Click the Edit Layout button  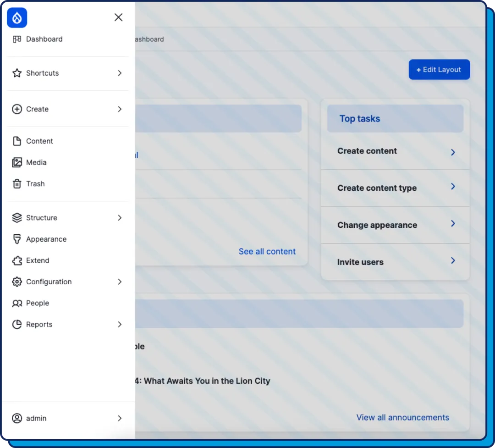tap(439, 69)
